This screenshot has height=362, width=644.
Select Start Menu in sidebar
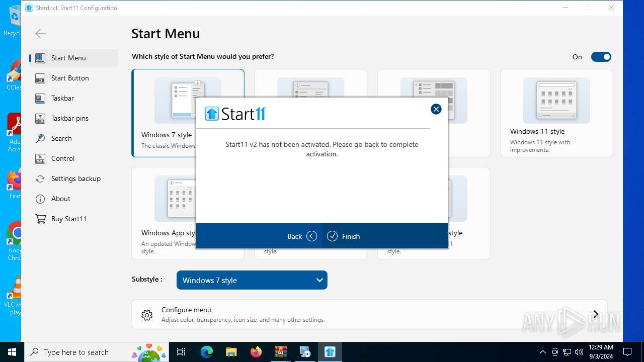[73, 58]
